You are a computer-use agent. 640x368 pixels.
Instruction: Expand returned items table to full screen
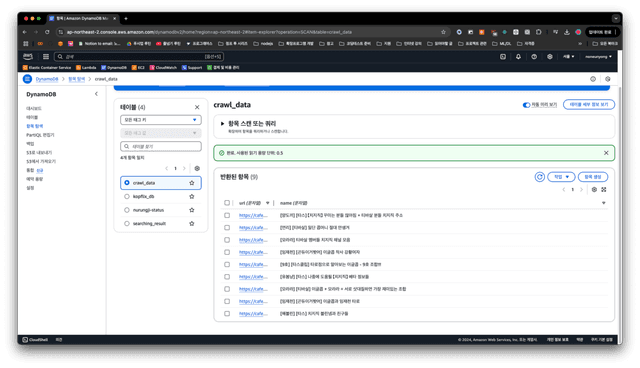point(604,189)
